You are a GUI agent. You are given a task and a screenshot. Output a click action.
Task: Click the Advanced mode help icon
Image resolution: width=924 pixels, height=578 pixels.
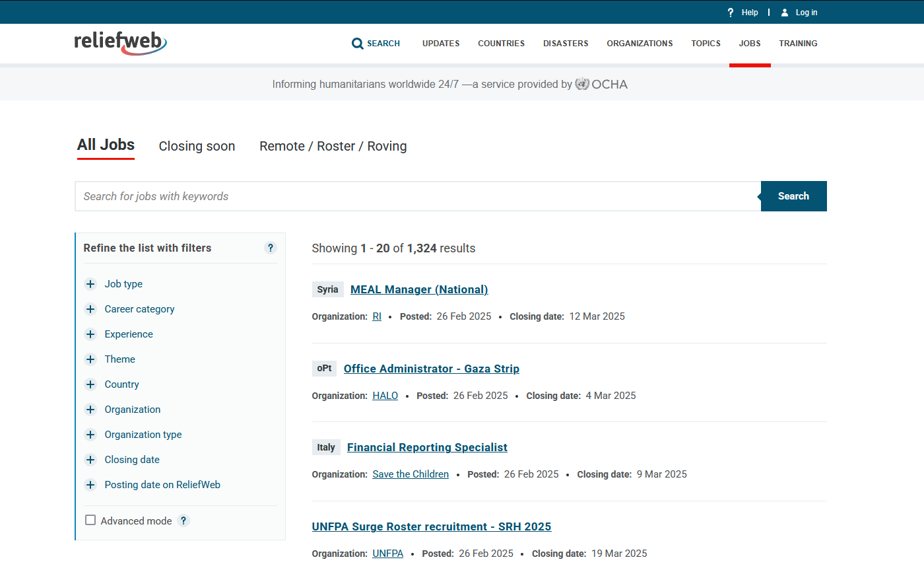click(183, 521)
